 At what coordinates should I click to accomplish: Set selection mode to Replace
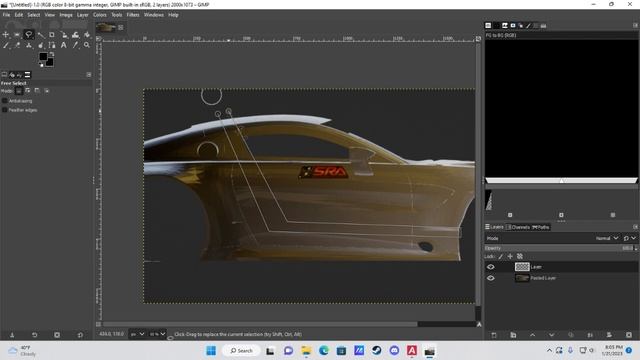pos(19,91)
